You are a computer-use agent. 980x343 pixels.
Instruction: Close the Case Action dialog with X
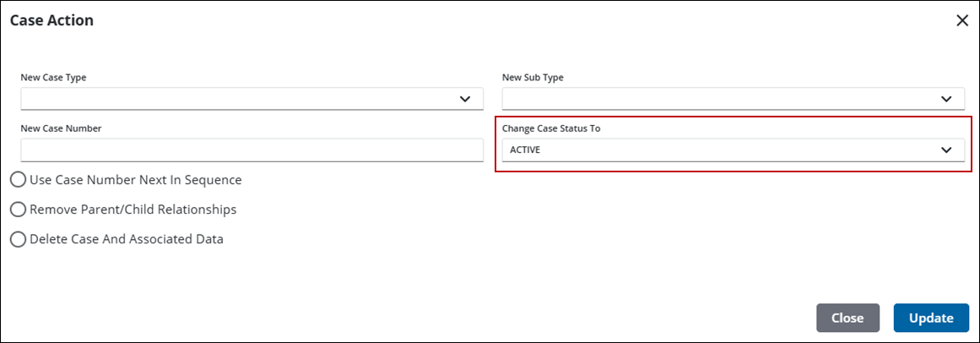coord(962,20)
